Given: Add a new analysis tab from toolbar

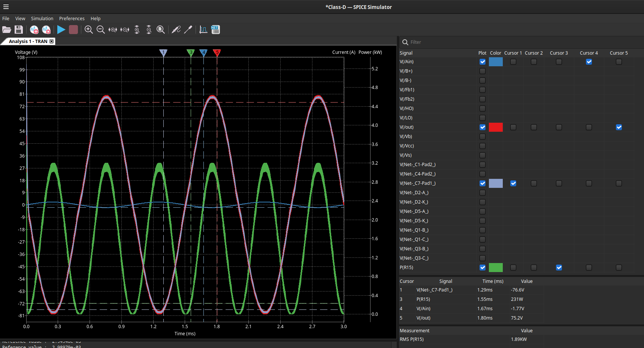Looking at the screenshot, I should tap(34, 30).
